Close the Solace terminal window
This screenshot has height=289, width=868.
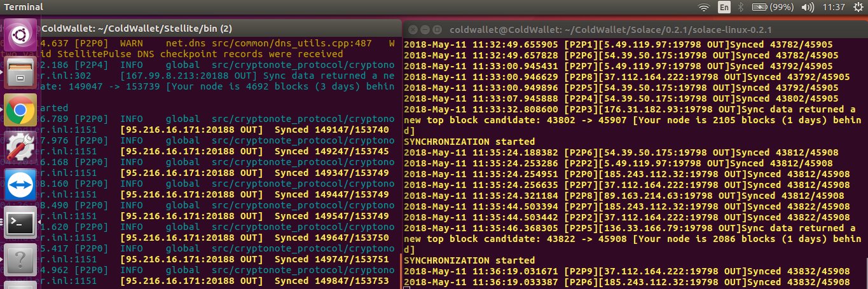413,30
